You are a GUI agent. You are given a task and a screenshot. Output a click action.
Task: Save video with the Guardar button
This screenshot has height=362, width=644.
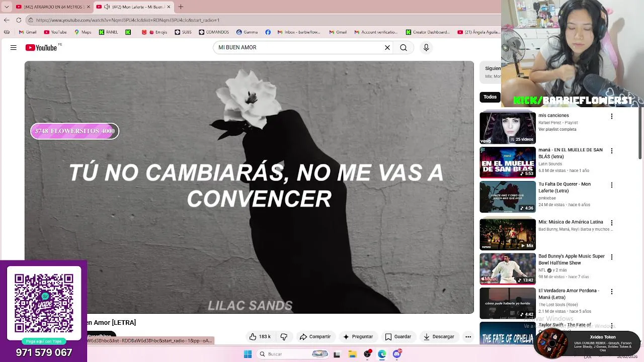tap(398, 337)
